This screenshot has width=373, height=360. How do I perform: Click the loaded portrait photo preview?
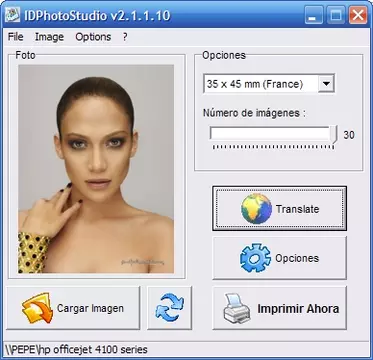coord(96,169)
